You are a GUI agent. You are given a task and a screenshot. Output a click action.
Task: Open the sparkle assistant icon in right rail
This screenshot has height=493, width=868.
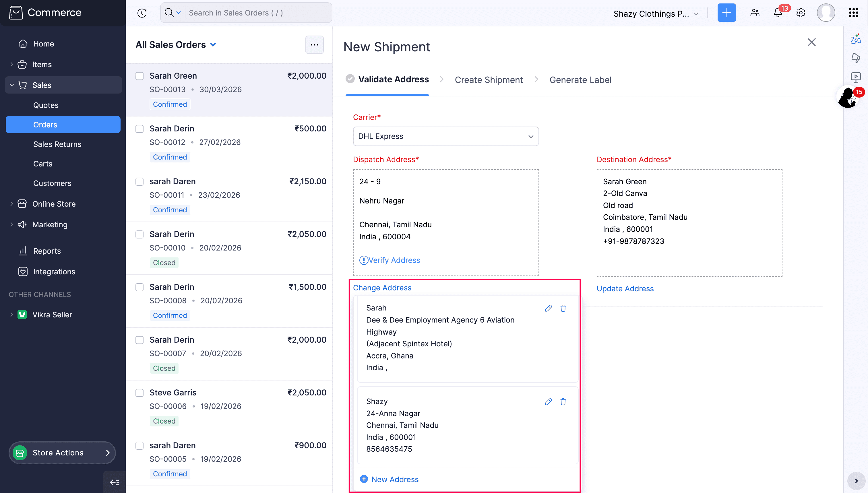click(x=855, y=39)
